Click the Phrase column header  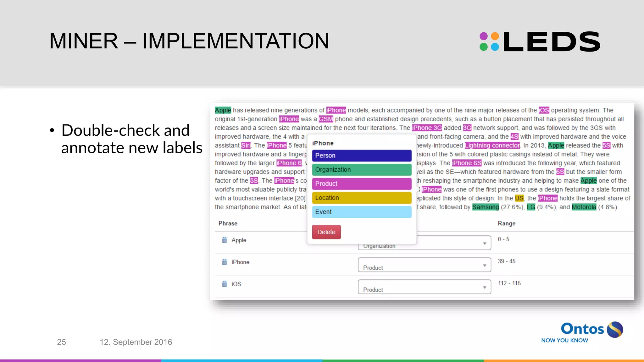tap(228, 223)
